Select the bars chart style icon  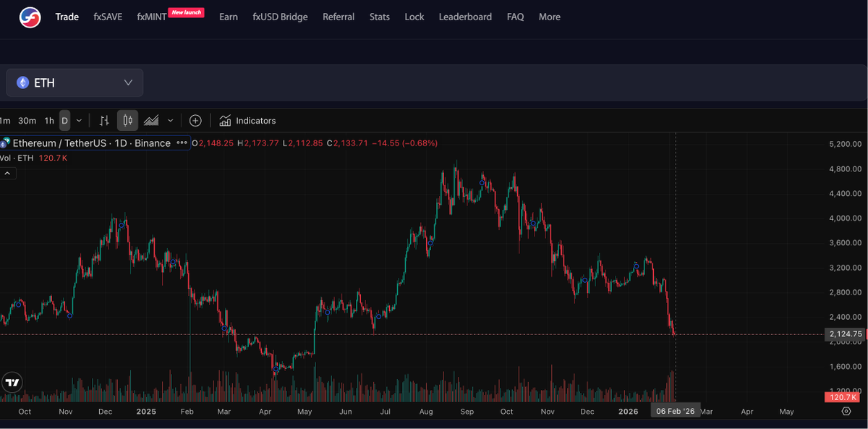[104, 121]
